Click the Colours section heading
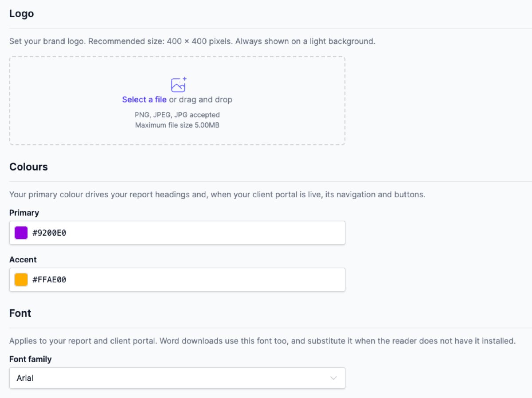The height and width of the screenshot is (398, 532). click(x=28, y=167)
